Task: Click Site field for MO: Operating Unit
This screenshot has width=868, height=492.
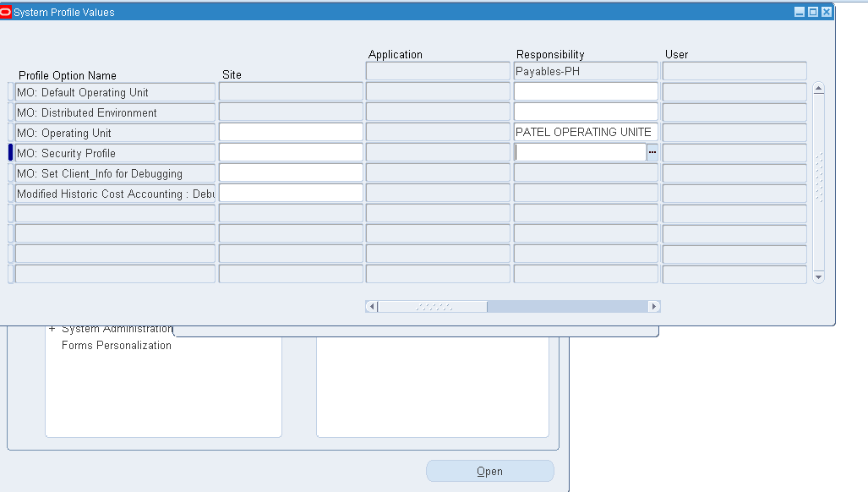Action: pyautogui.click(x=291, y=133)
